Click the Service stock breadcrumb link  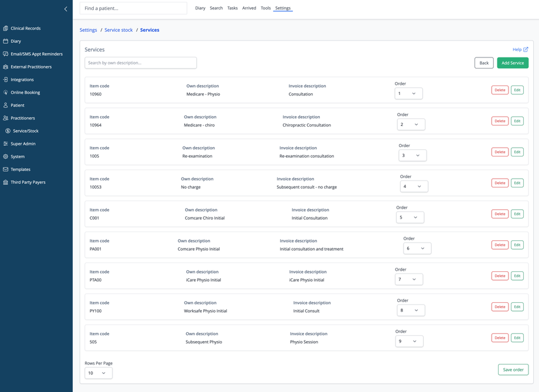point(118,30)
